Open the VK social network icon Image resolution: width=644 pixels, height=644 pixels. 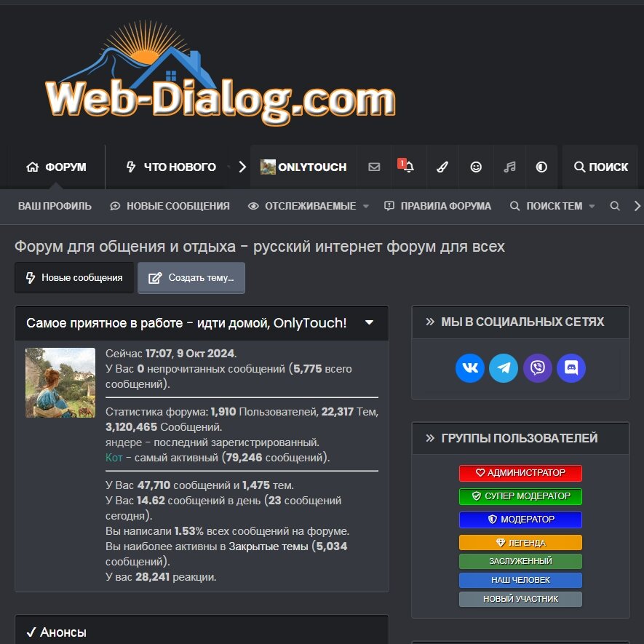(470, 367)
